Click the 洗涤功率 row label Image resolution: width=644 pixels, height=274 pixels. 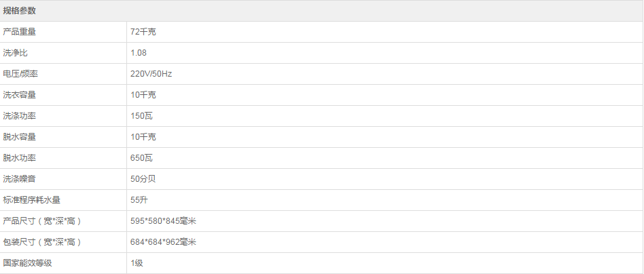click(19, 116)
